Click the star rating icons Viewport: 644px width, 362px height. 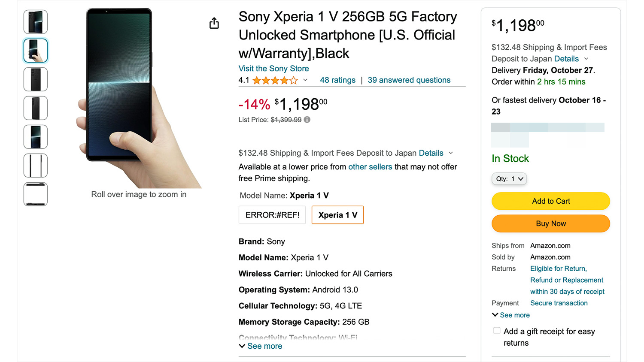(275, 80)
